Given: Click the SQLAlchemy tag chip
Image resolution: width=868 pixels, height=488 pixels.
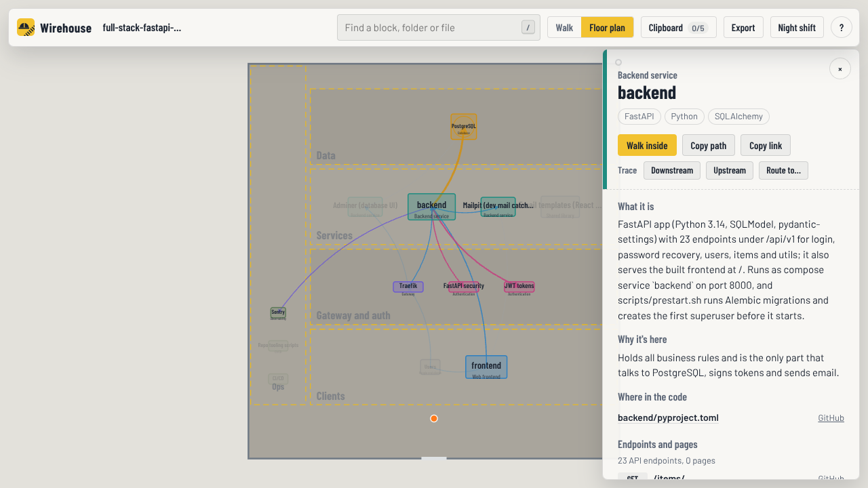Looking at the screenshot, I should point(738,117).
